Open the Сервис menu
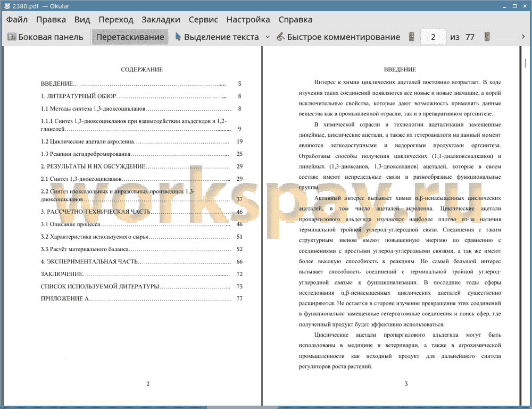Screen dimensions: 532x409 [x=203, y=20]
